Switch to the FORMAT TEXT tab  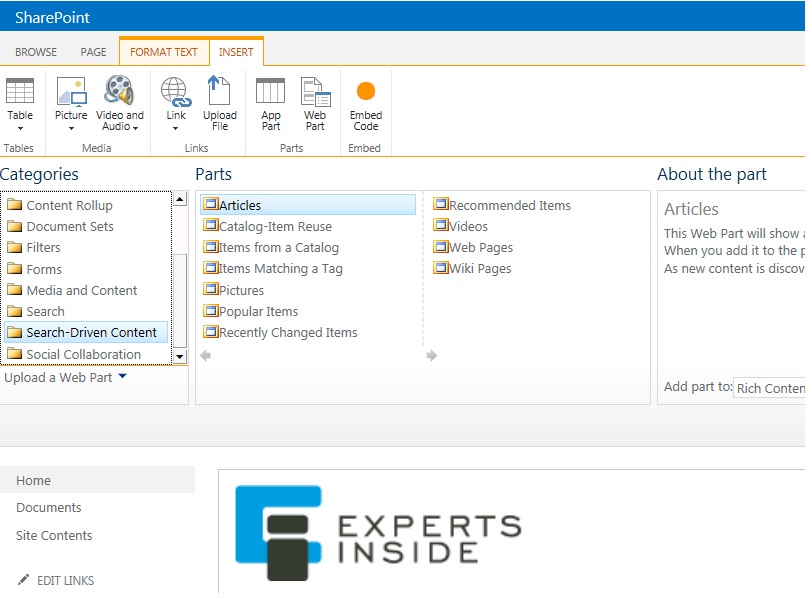[163, 51]
